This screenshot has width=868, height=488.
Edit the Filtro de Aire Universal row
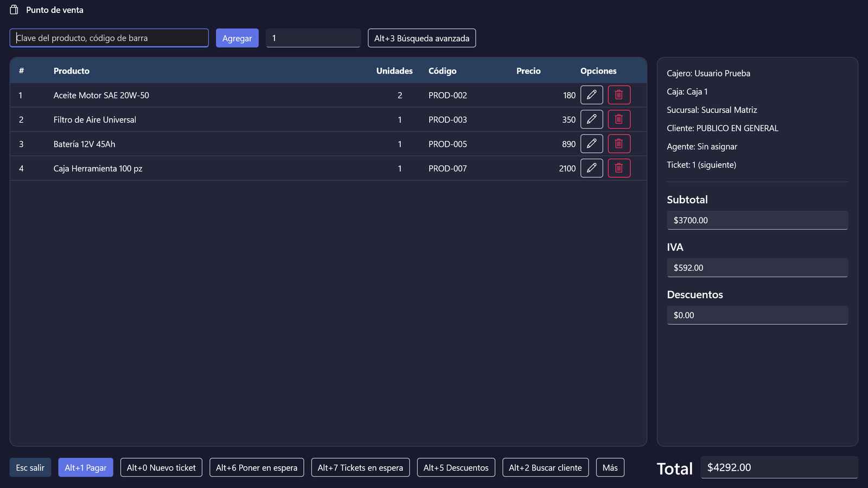tap(591, 119)
